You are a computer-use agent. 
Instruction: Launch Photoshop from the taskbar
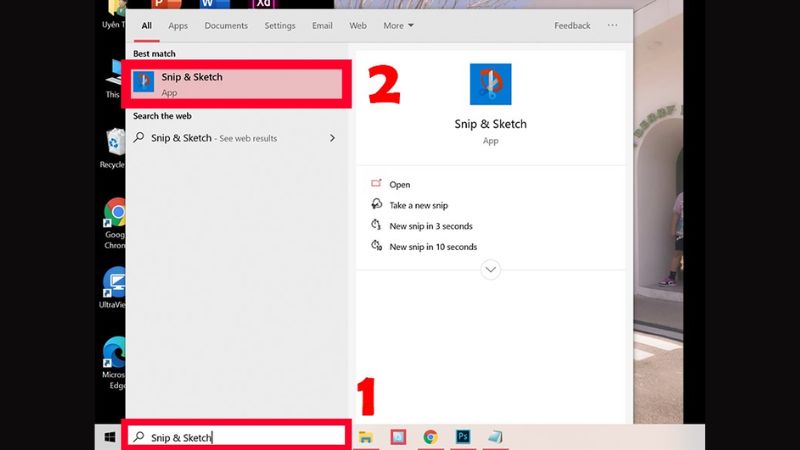tap(463, 437)
